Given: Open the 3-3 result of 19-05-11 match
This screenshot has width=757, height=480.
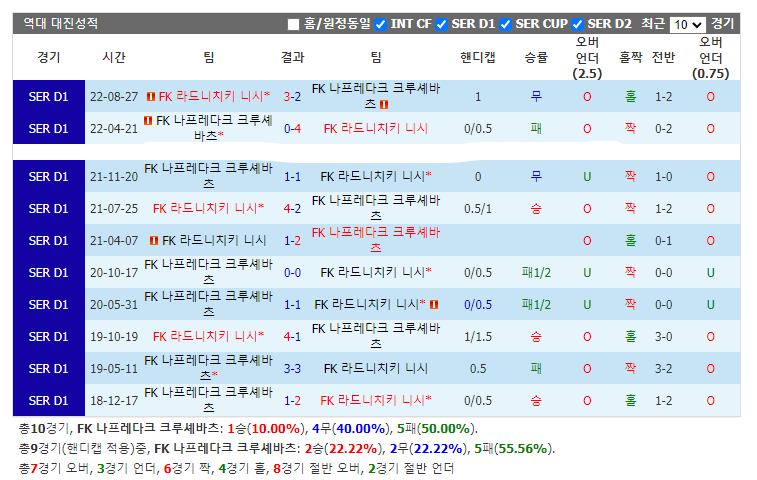Looking at the screenshot, I should click(x=292, y=368).
